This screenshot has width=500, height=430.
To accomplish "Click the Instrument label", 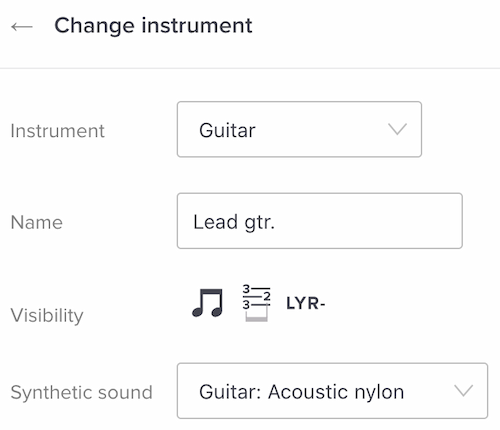I will (57, 131).
